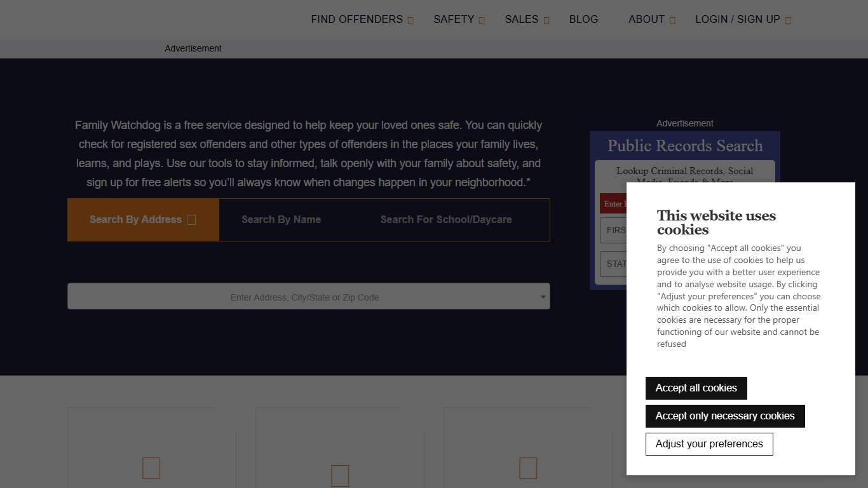The height and width of the screenshot is (488, 868).
Task: Click the small icon next to ABOUT
Action: (672, 20)
